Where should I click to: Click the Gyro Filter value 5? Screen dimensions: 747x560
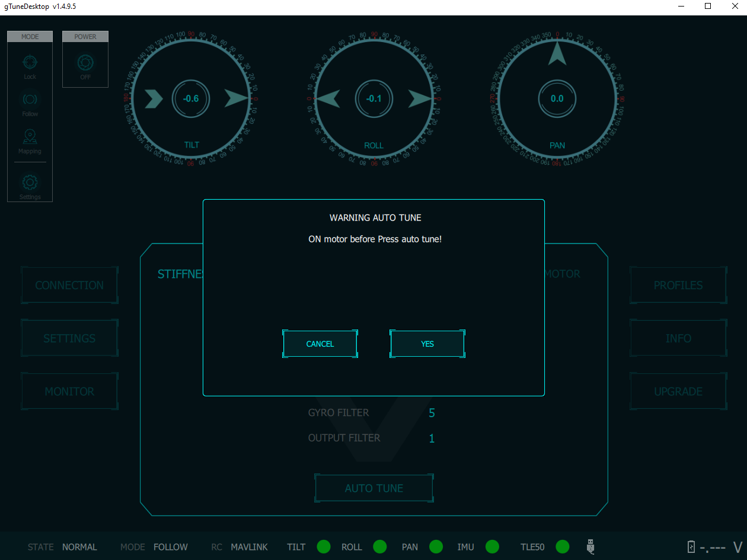pos(432,413)
